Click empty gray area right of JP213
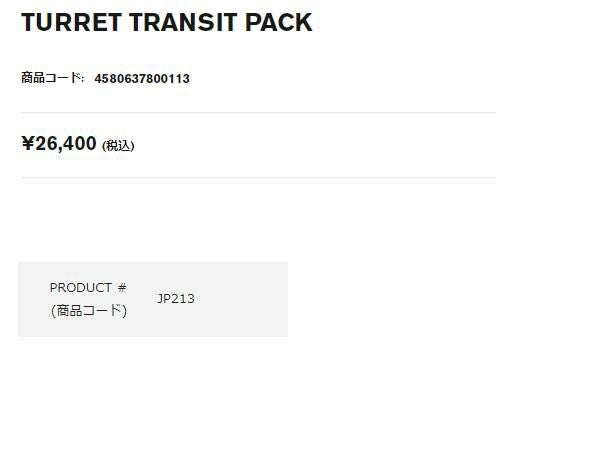Screen dimensions: 600x450 pos(245,299)
